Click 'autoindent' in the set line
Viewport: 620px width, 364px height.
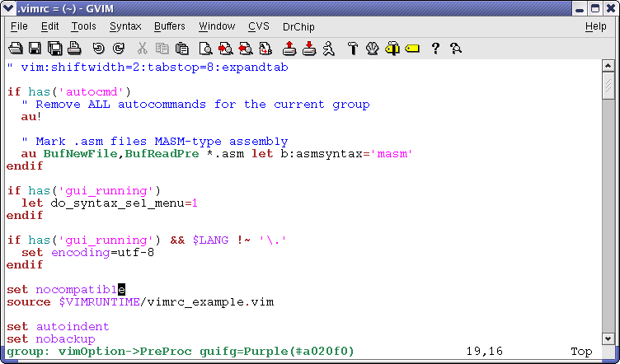coord(73,327)
